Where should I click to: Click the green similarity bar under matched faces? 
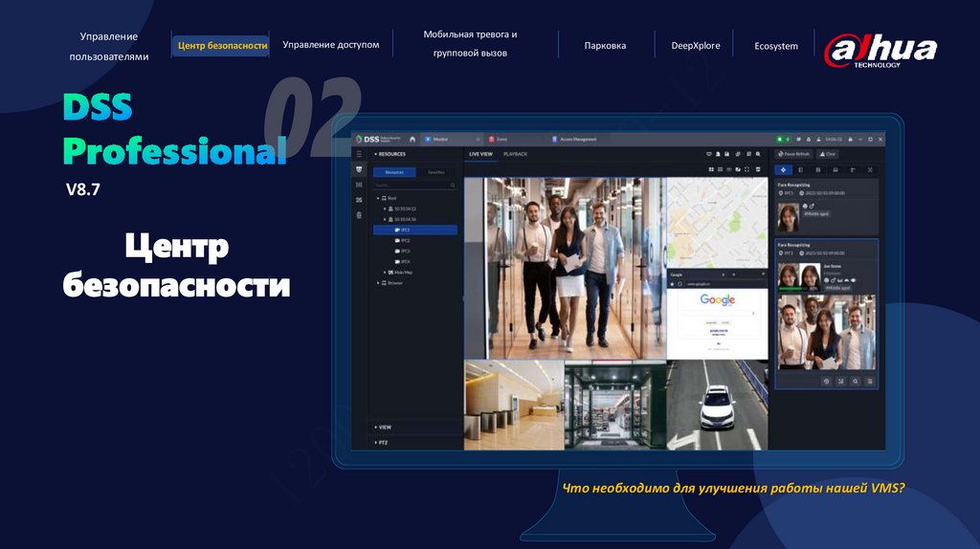tap(791, 289)
